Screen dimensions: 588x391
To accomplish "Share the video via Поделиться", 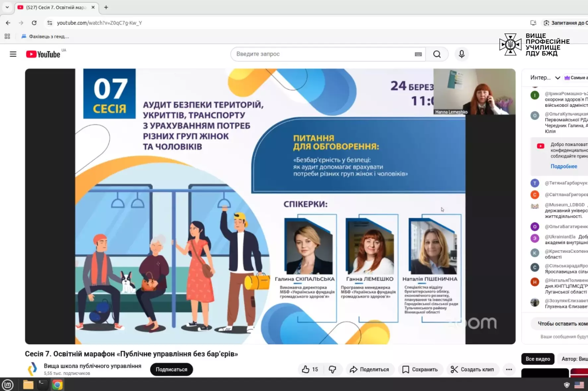I will (x=369, y=369).
